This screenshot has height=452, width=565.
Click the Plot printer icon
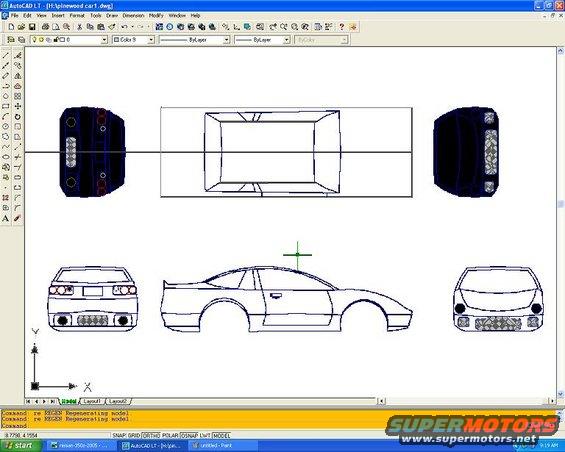click(x=45, y=27)
